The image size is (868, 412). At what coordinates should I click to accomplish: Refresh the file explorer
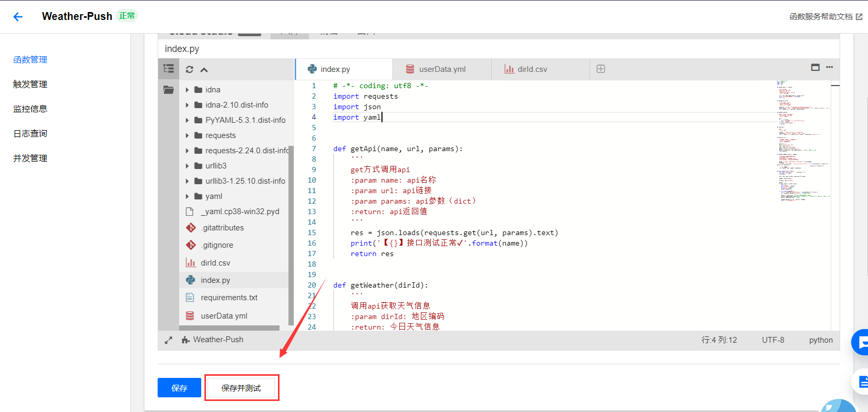coord(190,69)
